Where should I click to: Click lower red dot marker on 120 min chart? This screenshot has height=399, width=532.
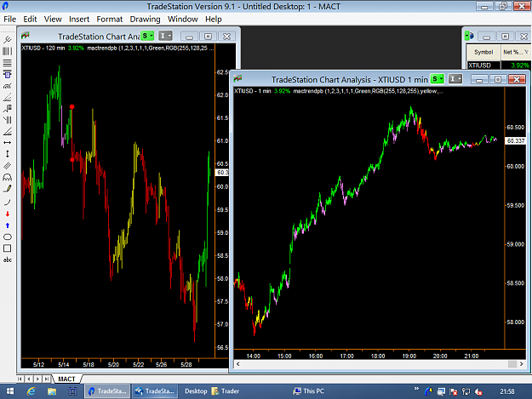click(x=72, y=160)
